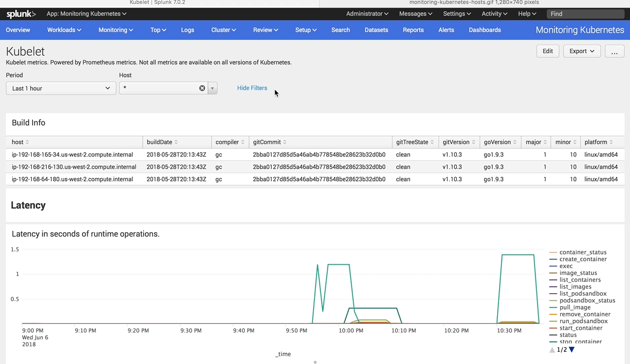Viewport: 630px width, 364px height.
Task: Click the Build Info panel title
Action: tap(29, 122)
